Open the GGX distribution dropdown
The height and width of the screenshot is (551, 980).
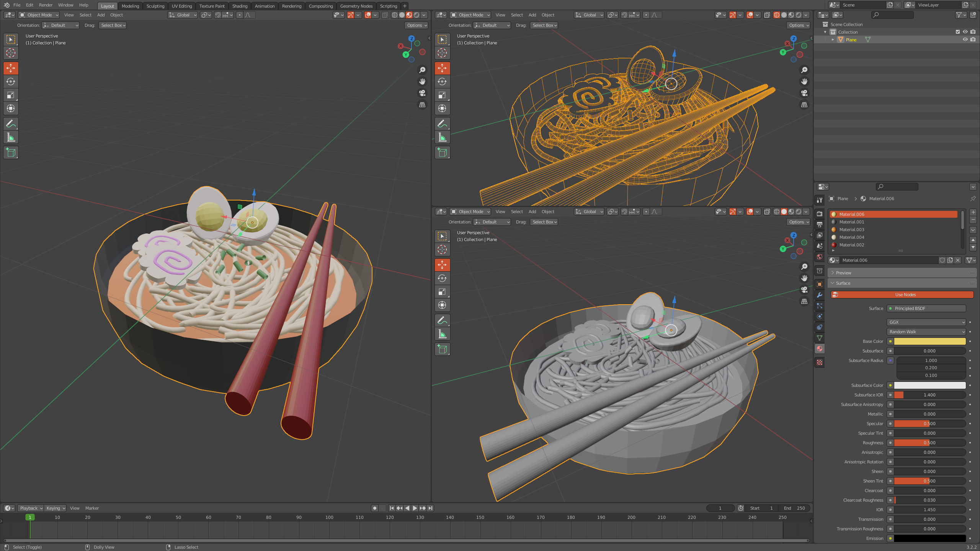(x=926, y=322)
